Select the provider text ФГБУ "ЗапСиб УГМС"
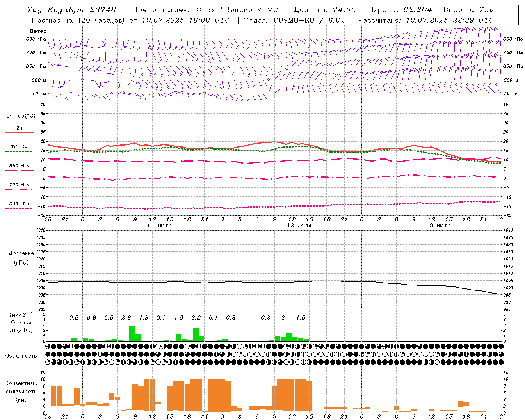 tap(239, 10)
